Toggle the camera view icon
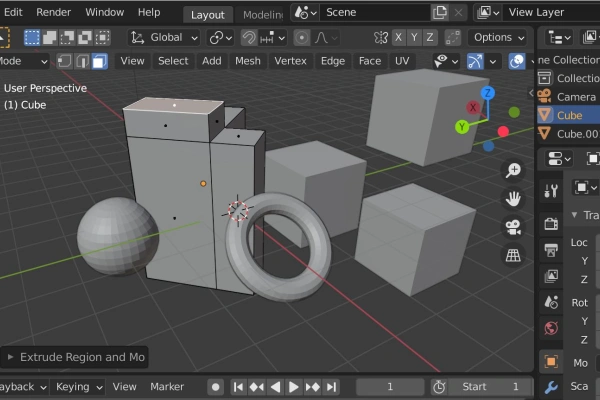Viewport: 600px width, 400px height. 513,227
